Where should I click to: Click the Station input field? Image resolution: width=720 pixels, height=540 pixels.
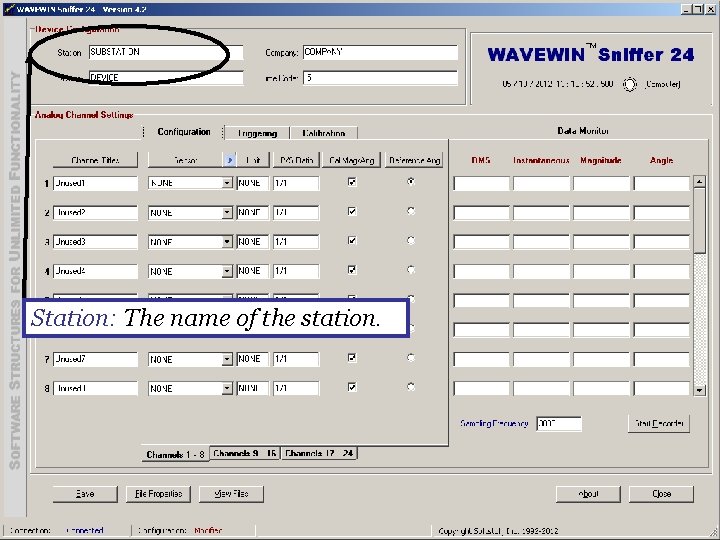coord(166,52)
